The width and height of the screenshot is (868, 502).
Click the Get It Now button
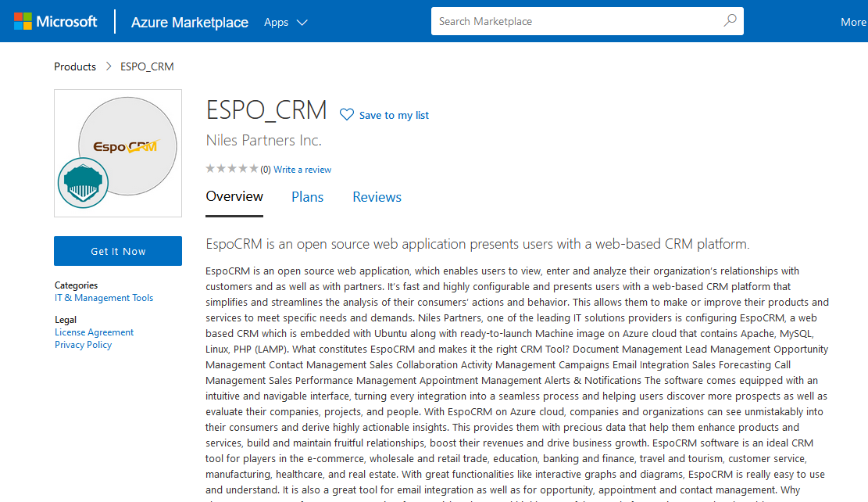pos(118,251)
